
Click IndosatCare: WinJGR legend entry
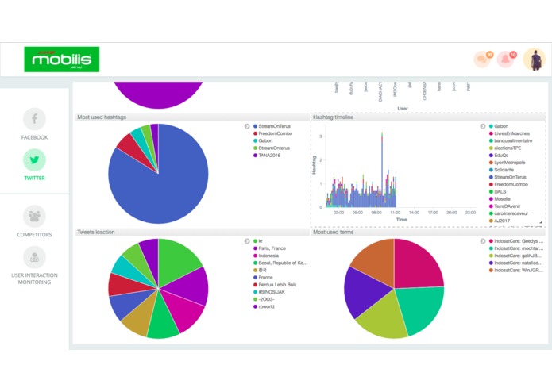[516, 271]
